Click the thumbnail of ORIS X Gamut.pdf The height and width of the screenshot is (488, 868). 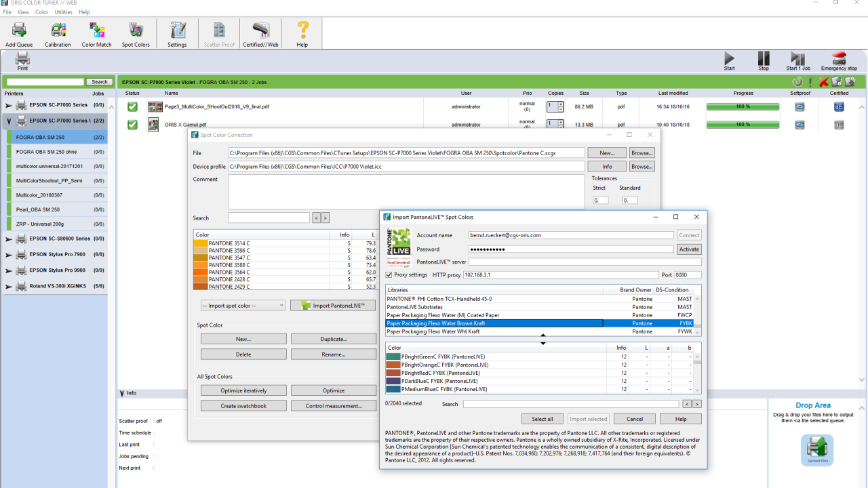click(154, 125)
